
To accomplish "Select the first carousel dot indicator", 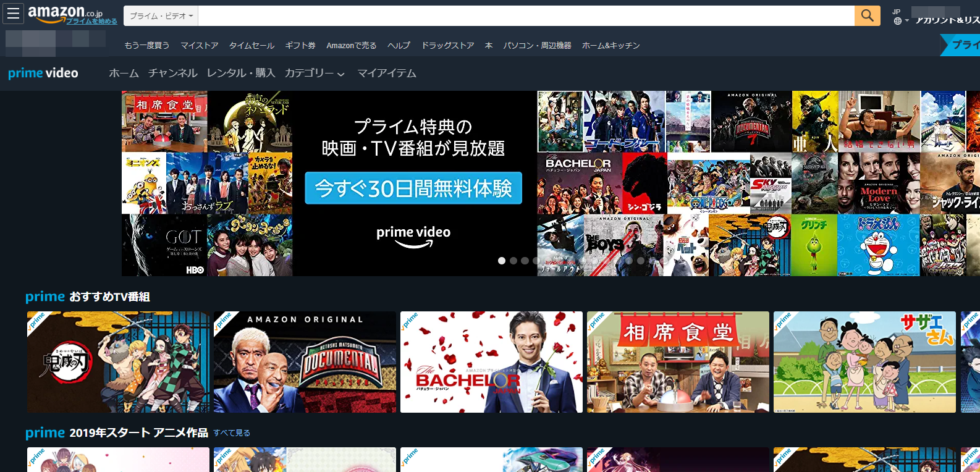I will pos(502,261).
